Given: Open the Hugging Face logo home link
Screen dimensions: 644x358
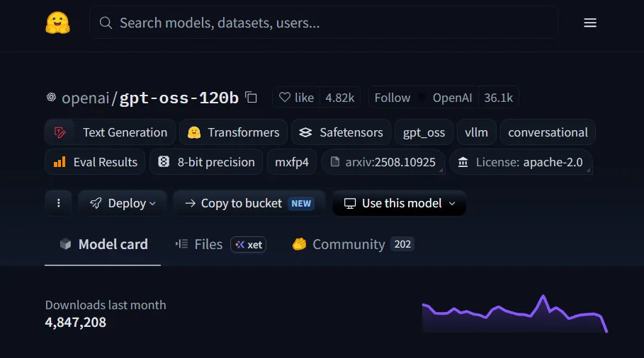Looking at the screenshot, I should coord(57,23).
